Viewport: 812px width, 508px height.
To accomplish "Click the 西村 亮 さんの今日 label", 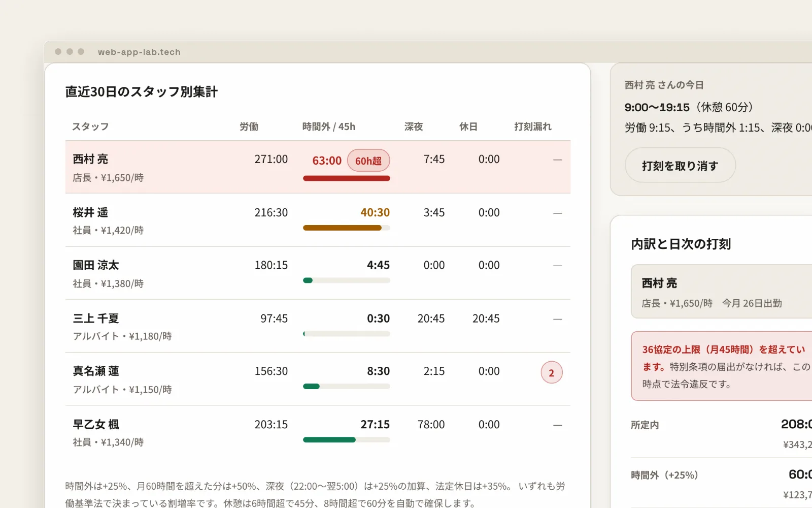I will coord(664,85).
